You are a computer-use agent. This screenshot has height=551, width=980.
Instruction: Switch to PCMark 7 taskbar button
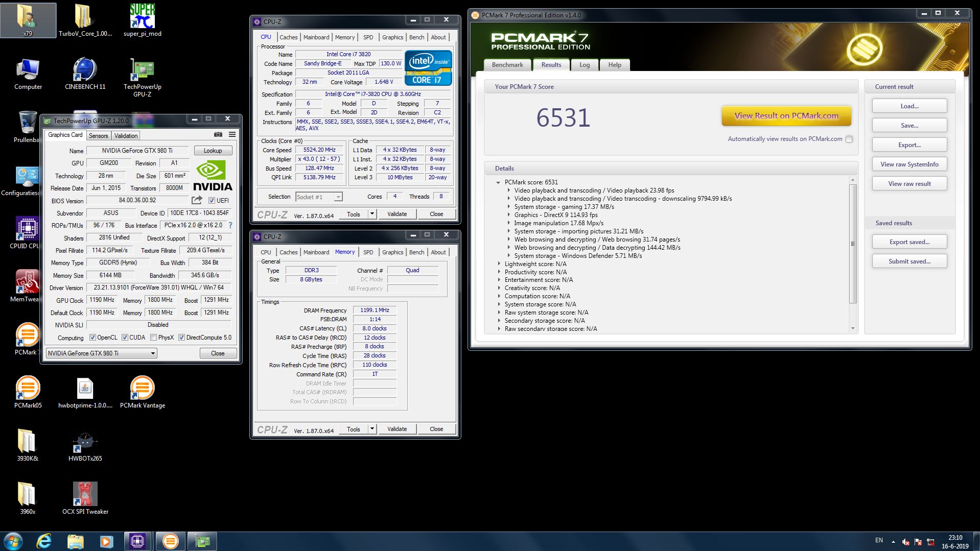(170, 541)
